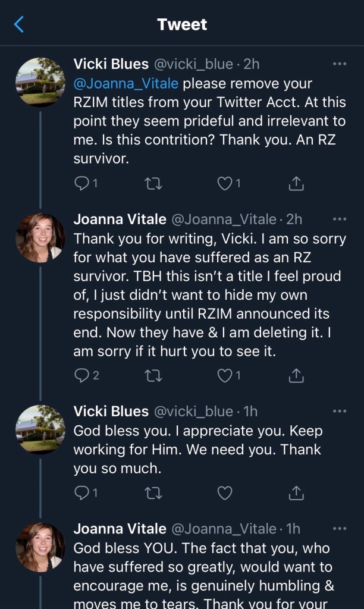Share Joanna's 'Thank you for writing' tweet
This screenshot has height=609, width=364.
point(296,375)
